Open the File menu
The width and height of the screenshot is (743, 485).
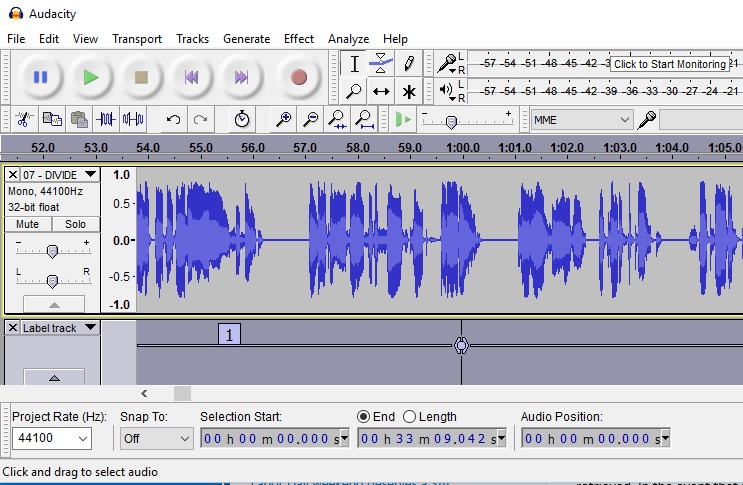(16, 39)
